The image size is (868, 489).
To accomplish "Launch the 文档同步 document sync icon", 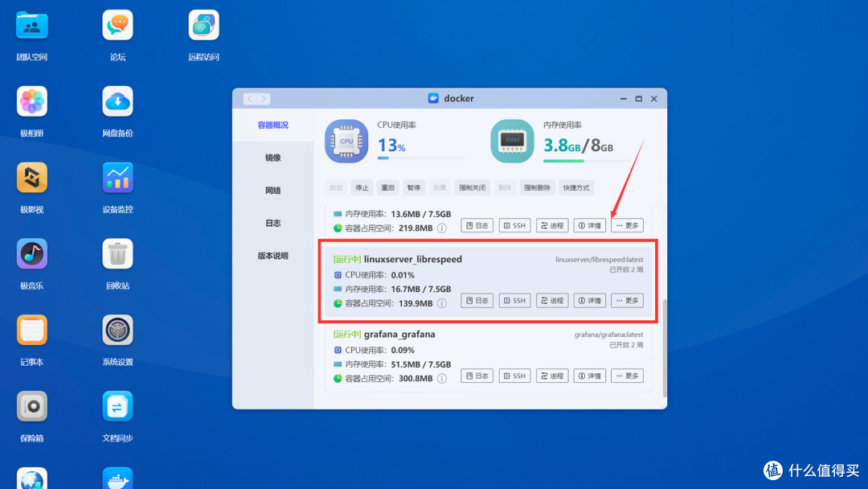I will point(117,406).
